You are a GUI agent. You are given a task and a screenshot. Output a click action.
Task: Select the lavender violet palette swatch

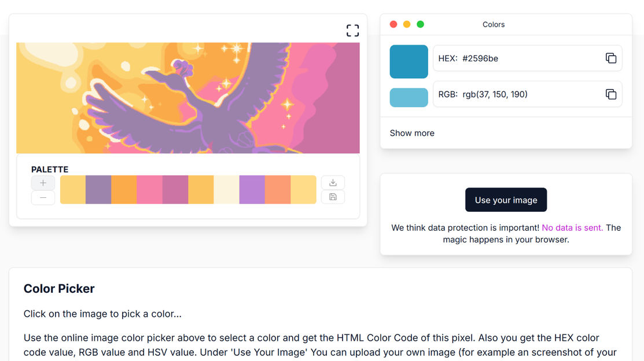tap(252, 190)
